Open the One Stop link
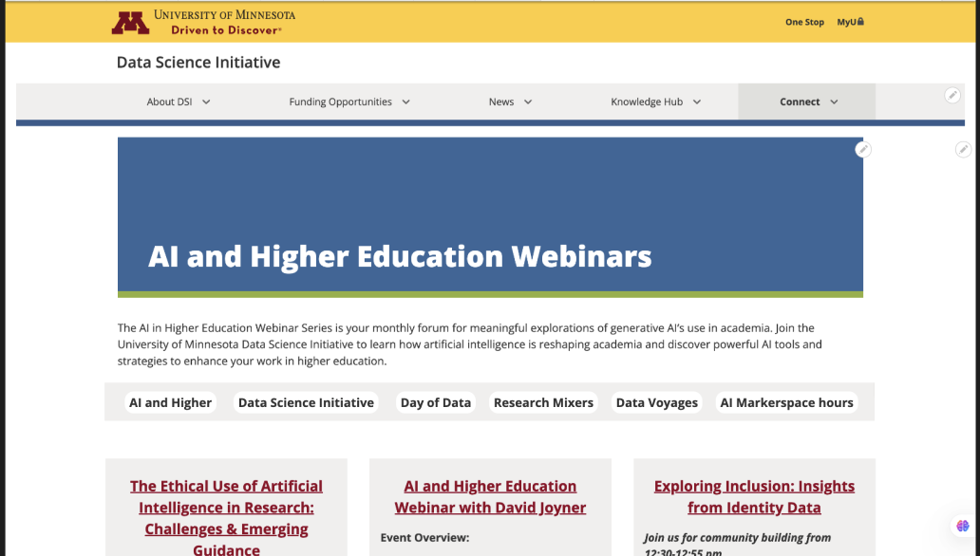Viewport: 980px width, 556px height. click(x=804, y=22)
